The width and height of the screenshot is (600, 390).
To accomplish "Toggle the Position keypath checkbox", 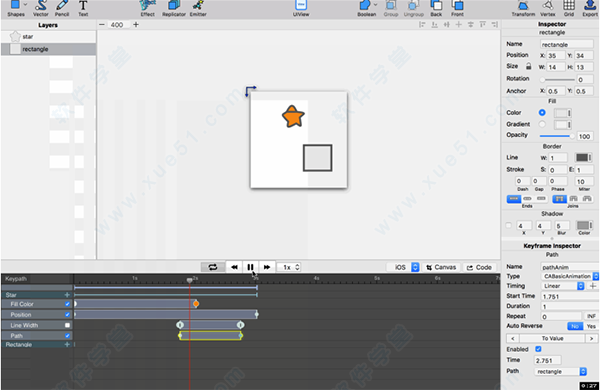I will (x=67, y=315).
